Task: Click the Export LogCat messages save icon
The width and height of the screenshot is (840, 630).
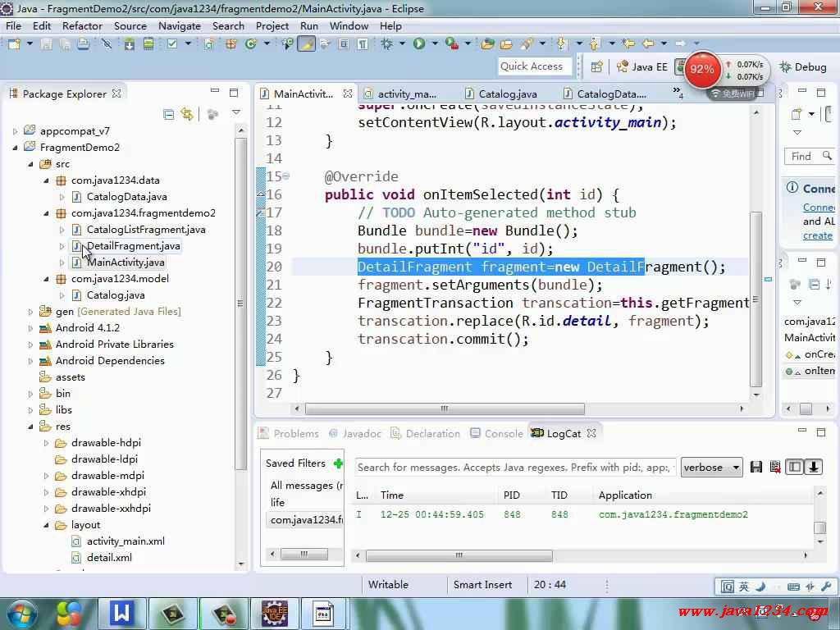Action: click(x=756, y=467)
